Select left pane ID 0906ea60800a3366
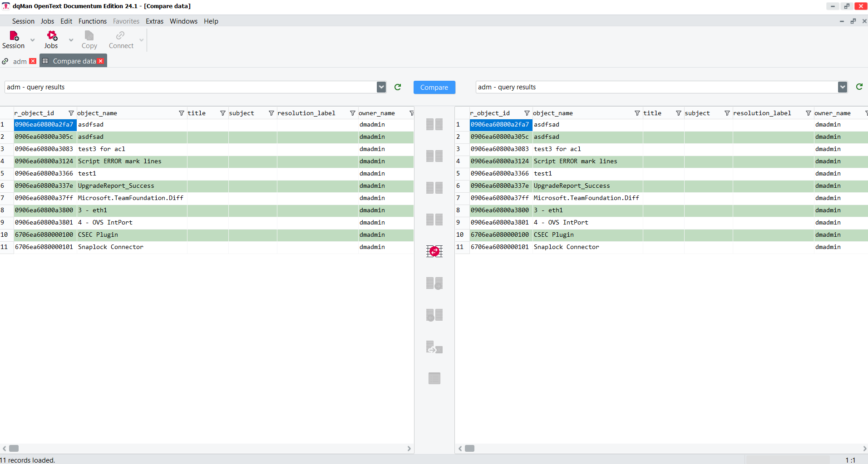The width and height of the screenshot is (868, 464). (x=45, y=174)
